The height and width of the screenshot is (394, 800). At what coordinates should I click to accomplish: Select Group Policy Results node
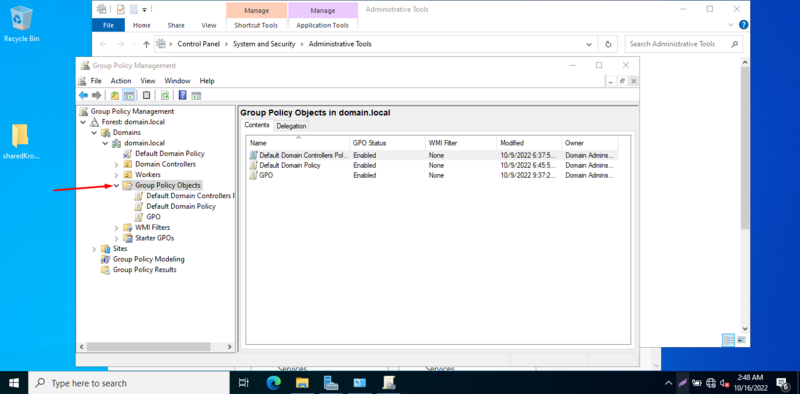point(144,270)
